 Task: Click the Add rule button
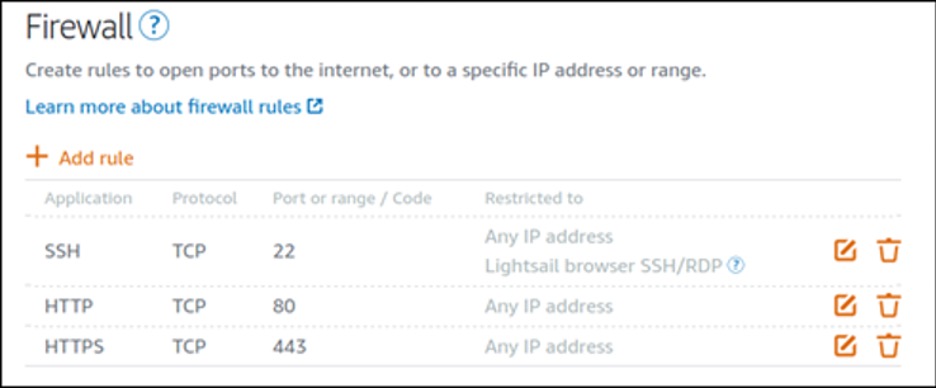pyautogui.click(x=80, y=158)
